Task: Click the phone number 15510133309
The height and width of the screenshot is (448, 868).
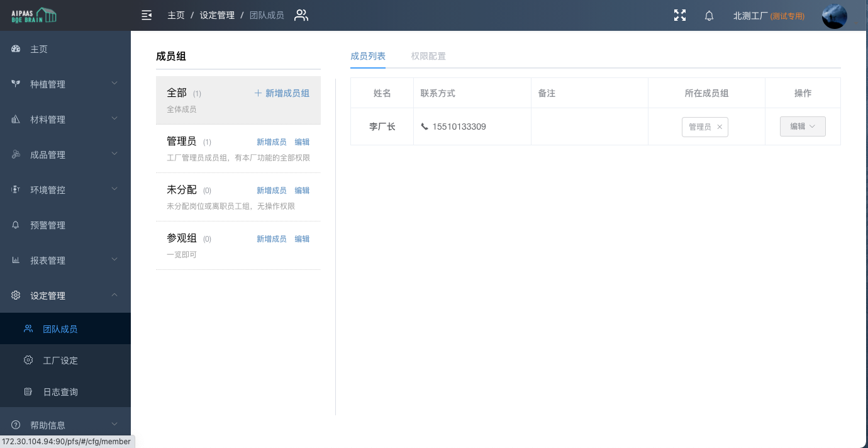Action: (459, 126)
